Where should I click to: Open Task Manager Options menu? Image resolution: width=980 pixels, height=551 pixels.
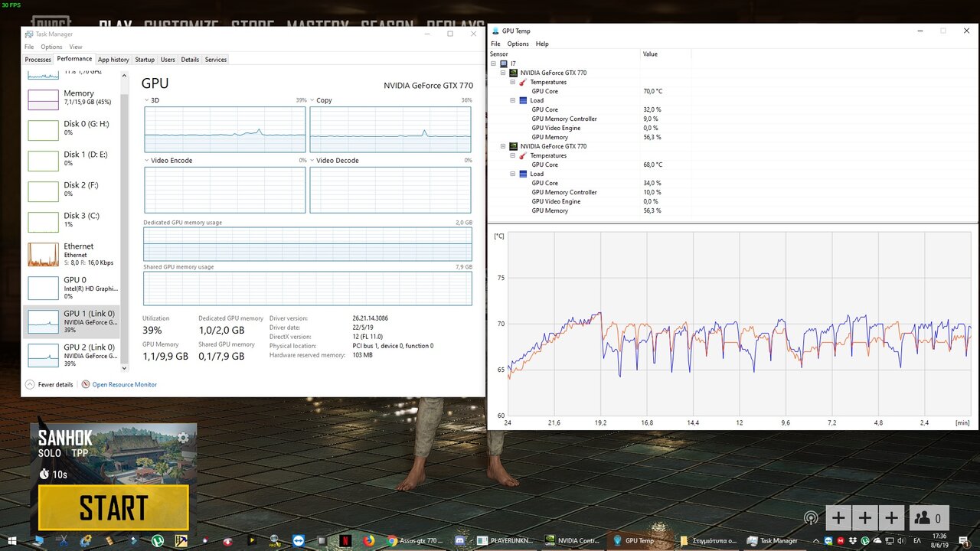coord(51,47)
